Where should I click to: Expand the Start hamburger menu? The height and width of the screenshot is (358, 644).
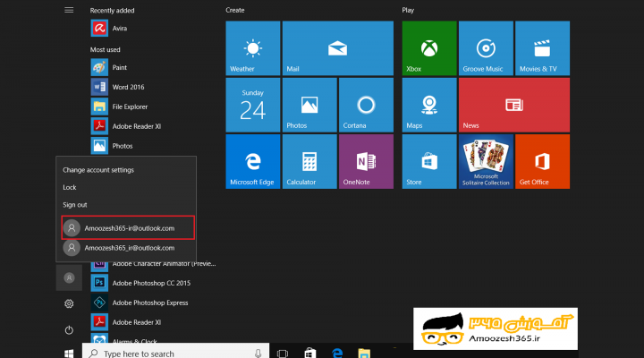pyautogui.click(x=69, y=10)
